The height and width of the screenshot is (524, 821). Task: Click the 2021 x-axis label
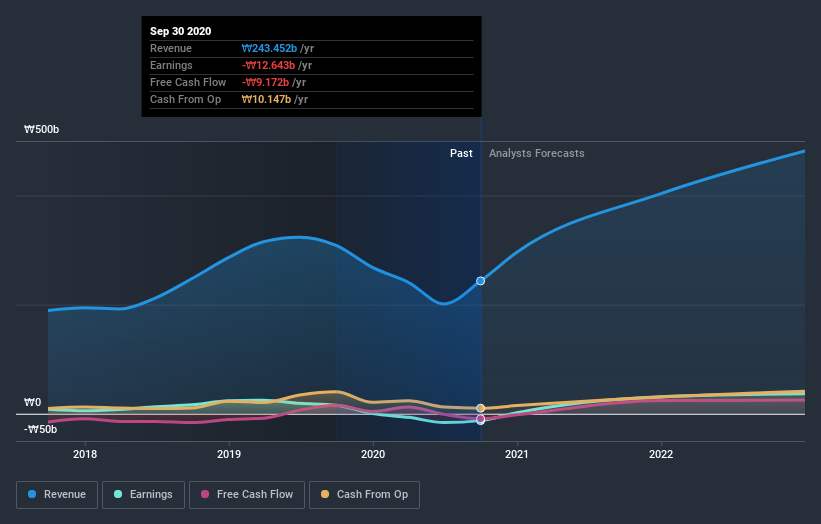(x=517, y=454)
